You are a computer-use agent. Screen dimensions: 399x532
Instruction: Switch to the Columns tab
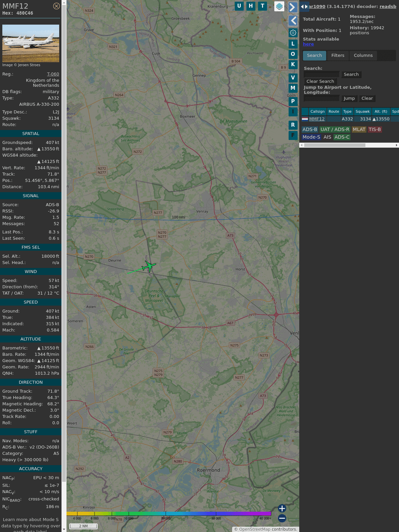click(363, 56)
